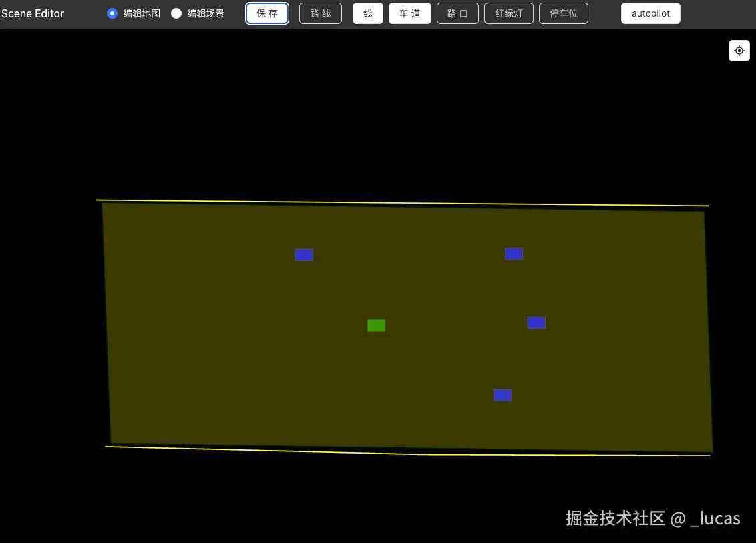Click the upper-right blue vehicle marker
Viewport: 756px width, 543px height.
[x=514, y=254]
